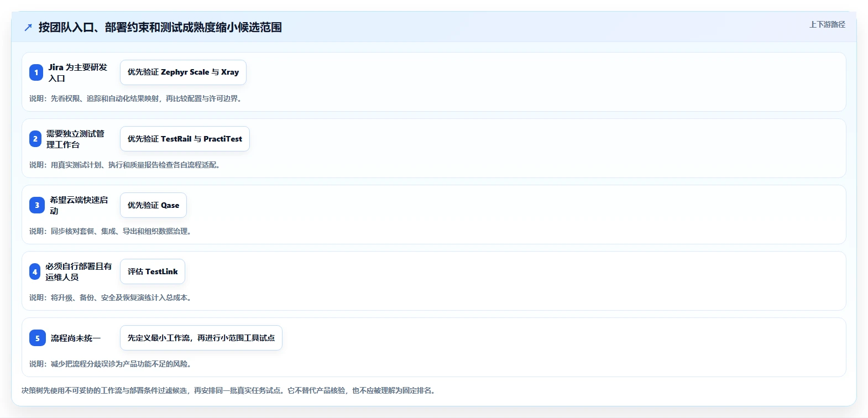Click the condition 希望云端快速启动
868x418 pixels.
(79, 205)
